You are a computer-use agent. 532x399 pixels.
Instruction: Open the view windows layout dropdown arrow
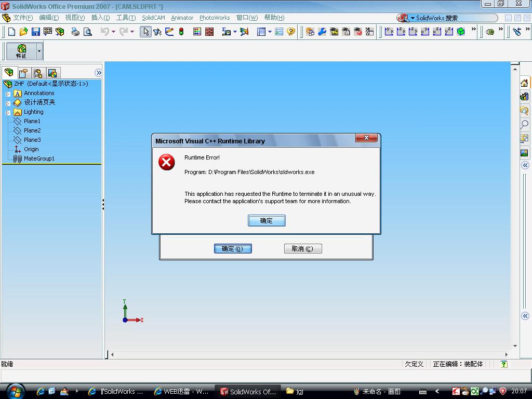(x=270, y=32)
